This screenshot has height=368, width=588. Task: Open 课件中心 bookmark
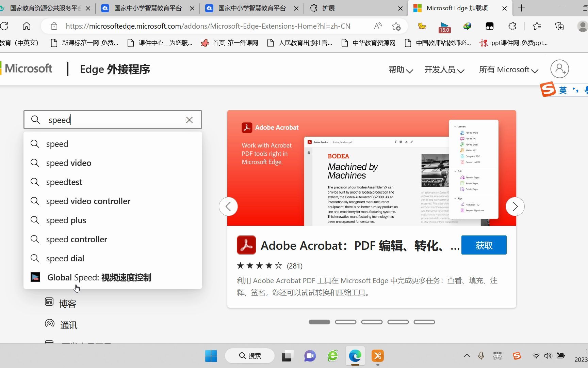[160, 43]
